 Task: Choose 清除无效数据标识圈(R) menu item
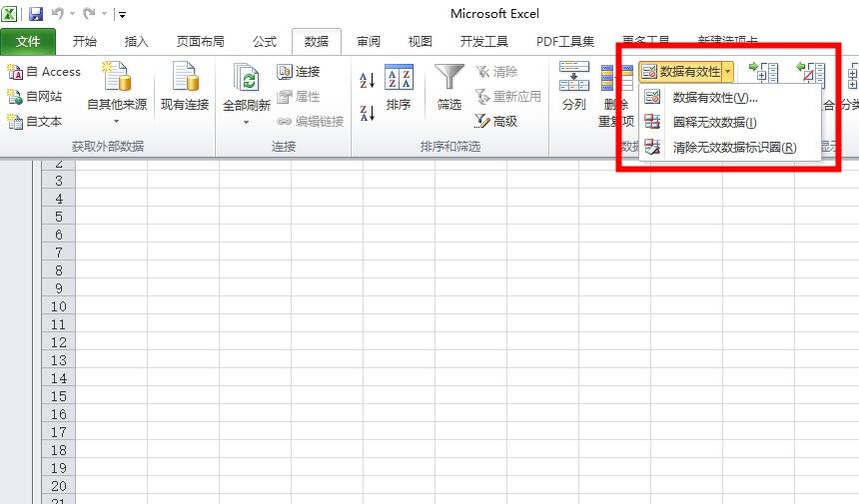(730, 147)
